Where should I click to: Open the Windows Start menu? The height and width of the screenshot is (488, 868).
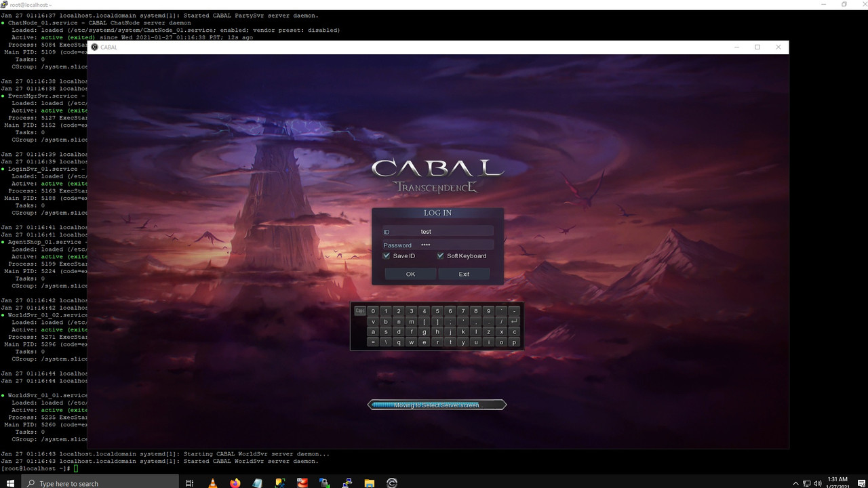pos(11,483)
